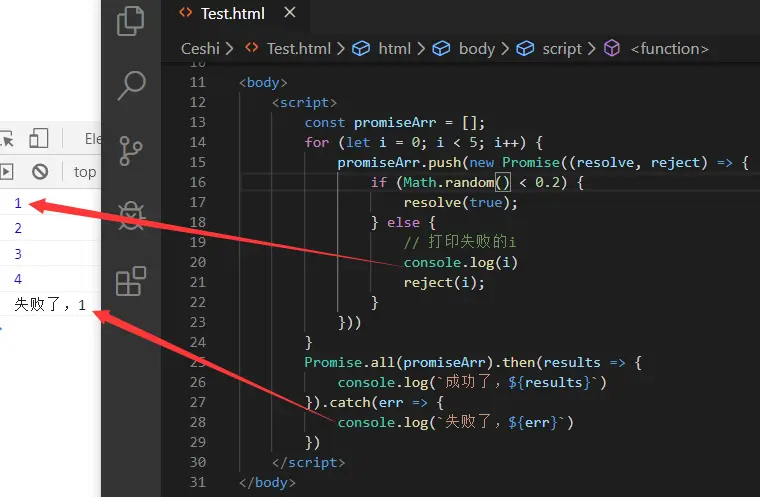Open the top context dropdown in console
760x497 pixels.
coord(85,172)
